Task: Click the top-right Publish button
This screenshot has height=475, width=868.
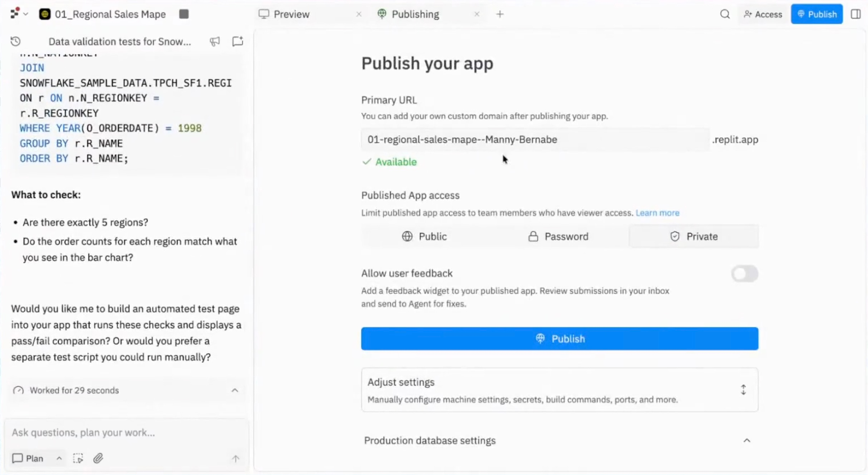Action: pos(817,14)
